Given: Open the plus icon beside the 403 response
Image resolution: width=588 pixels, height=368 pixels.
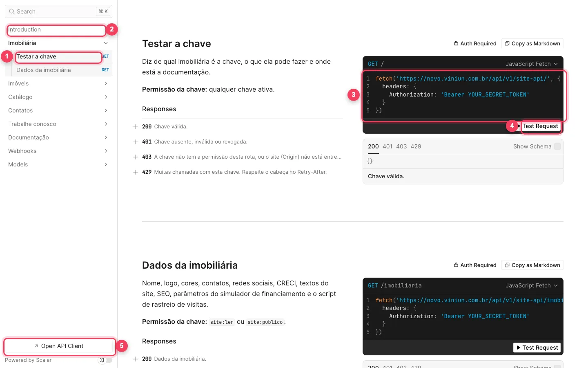Looking at the screenshot, I should pyautogui.click(x=136, y=157).
